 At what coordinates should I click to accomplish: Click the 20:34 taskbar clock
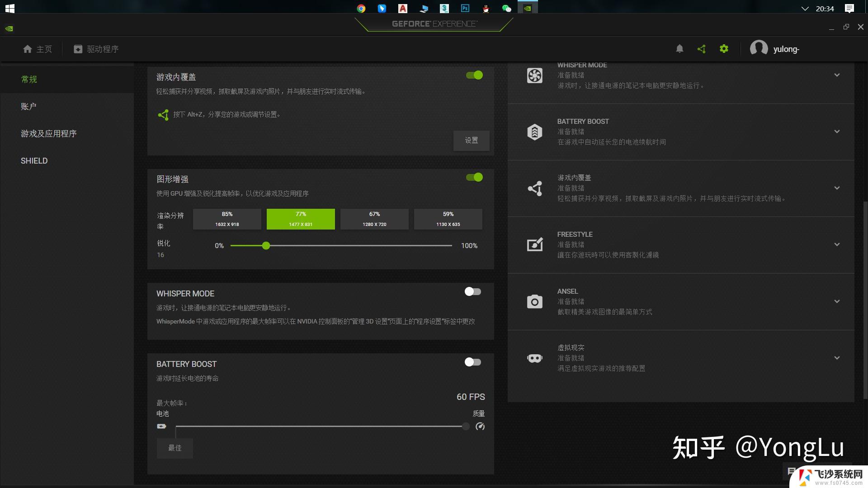825,9
